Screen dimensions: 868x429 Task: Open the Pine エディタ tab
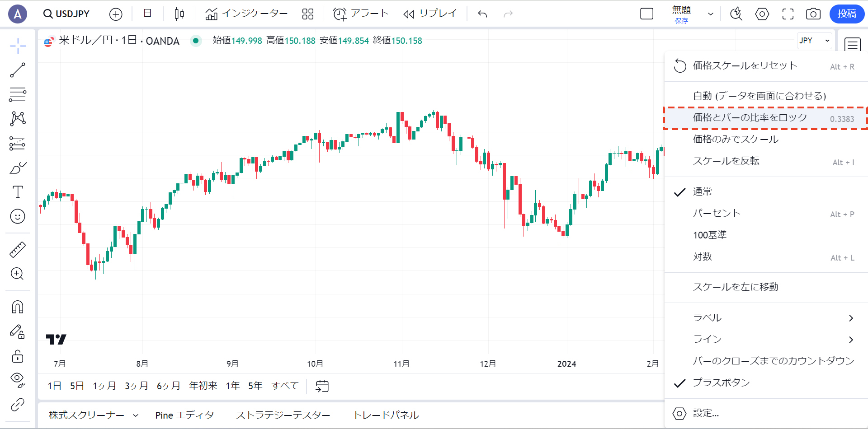pyautogui.click(x=184, y=415)
